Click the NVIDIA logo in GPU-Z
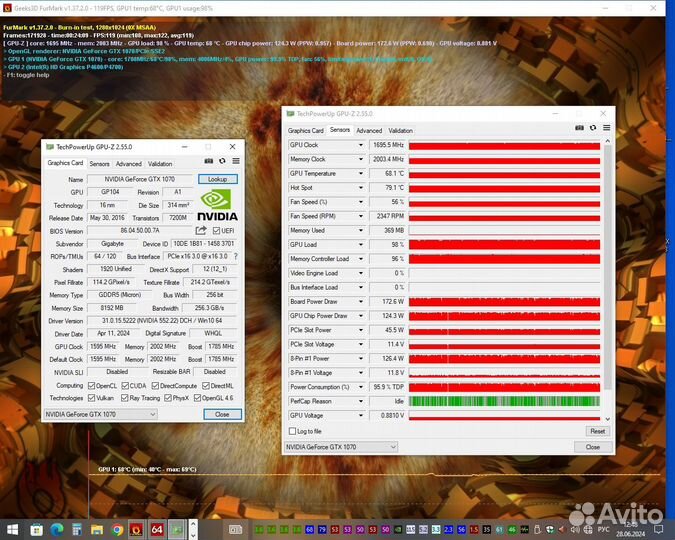The height and width of the screenshot is (540, 675). pos(217,205)
